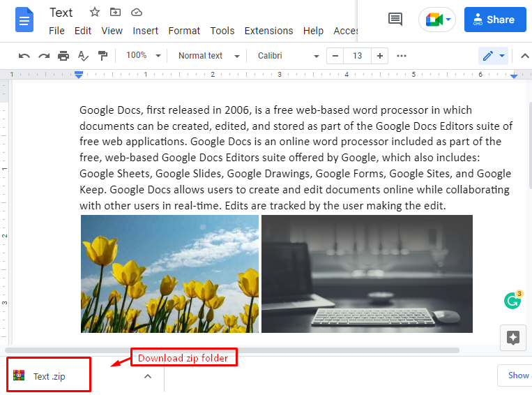The width and height of the screenshot is (532, 395).
Task: Click the Move to folder icon
Action: click(x=115, y=13)
